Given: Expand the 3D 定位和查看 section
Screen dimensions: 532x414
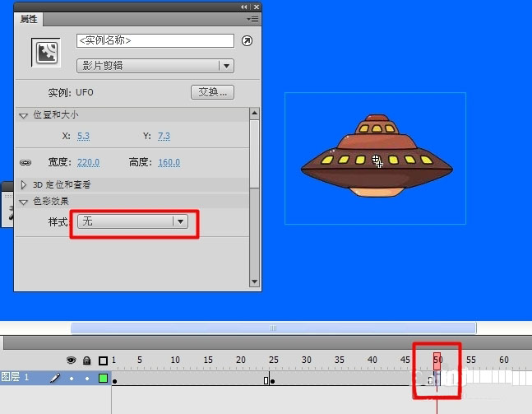Looking at the screenshot, I should (23, 184).
